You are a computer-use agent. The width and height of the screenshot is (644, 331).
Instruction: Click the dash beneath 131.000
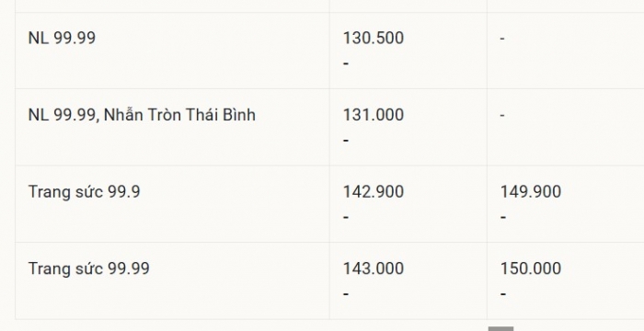[346, 141]
